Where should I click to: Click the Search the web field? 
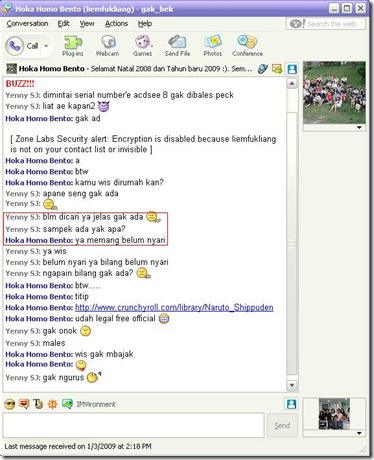coord(326,24)
